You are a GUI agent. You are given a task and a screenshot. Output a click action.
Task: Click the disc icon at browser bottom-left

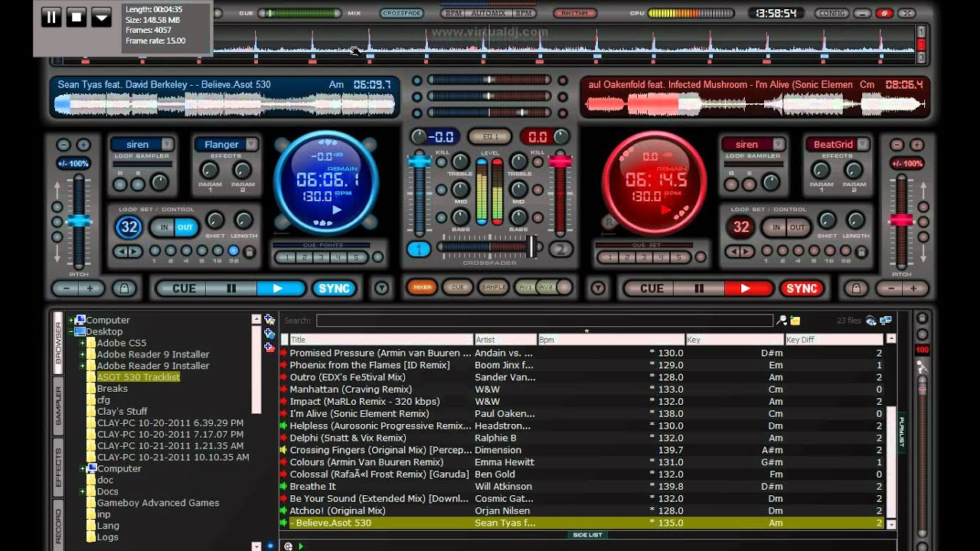click(289, 546)
